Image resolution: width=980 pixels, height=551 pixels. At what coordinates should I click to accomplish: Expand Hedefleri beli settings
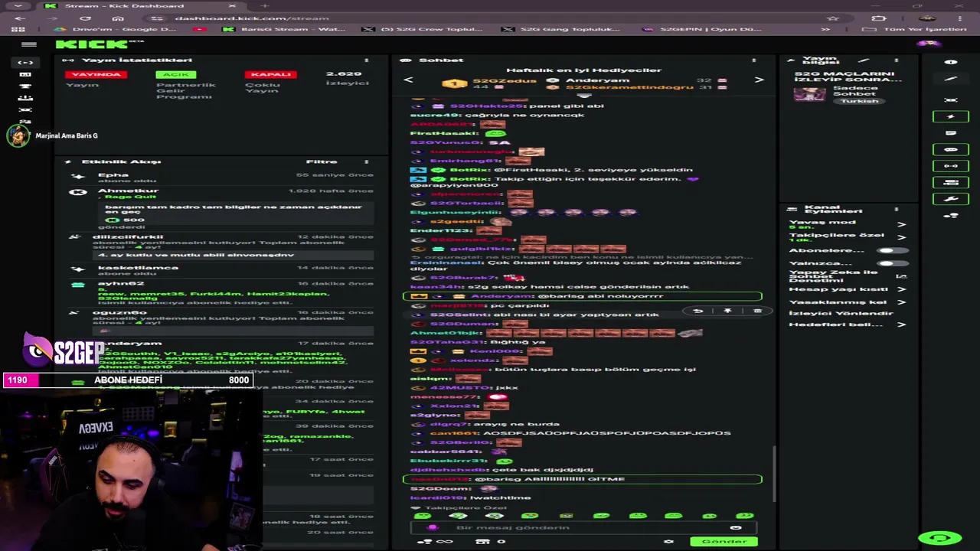pos(901,324)
